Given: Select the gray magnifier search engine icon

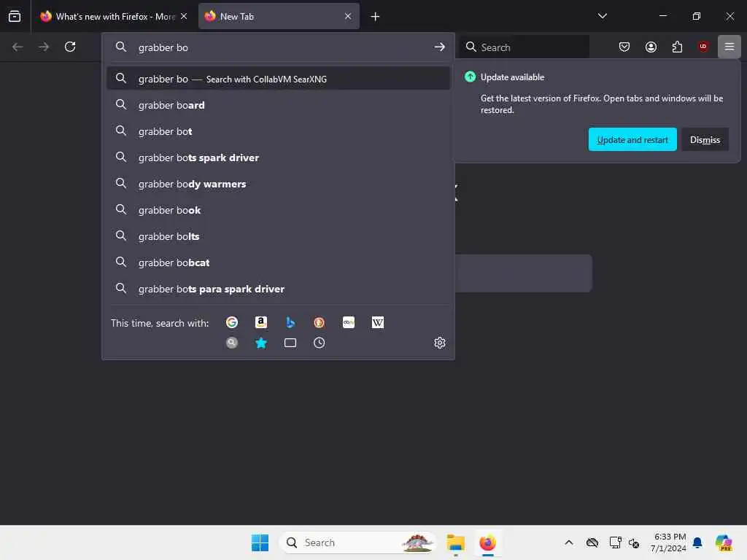Looking at the screenshot, I should (x=231, y=343).
